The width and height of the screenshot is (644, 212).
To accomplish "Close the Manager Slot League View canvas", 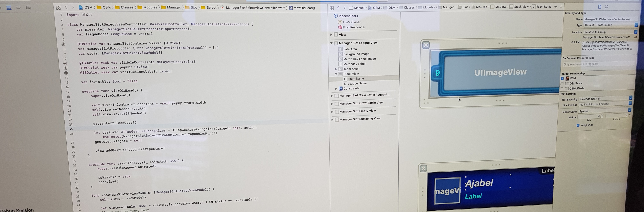I will (426, 45).
